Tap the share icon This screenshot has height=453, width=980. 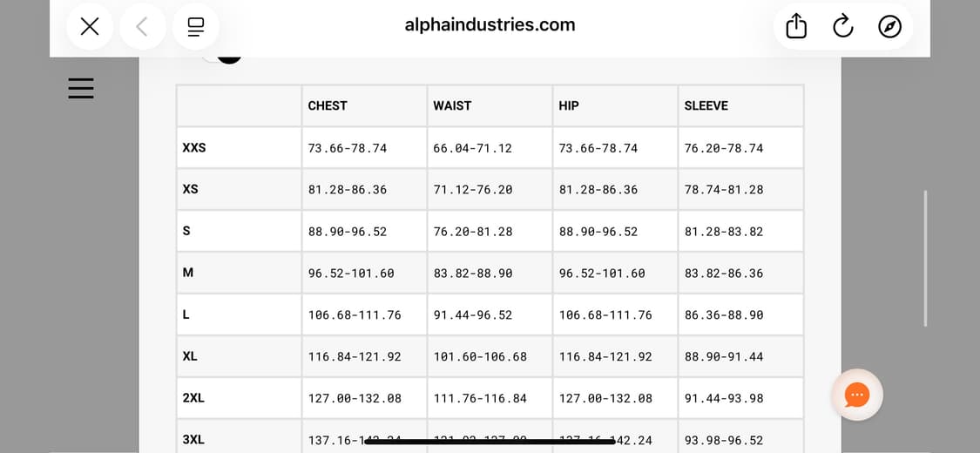(x=796, y=27)
